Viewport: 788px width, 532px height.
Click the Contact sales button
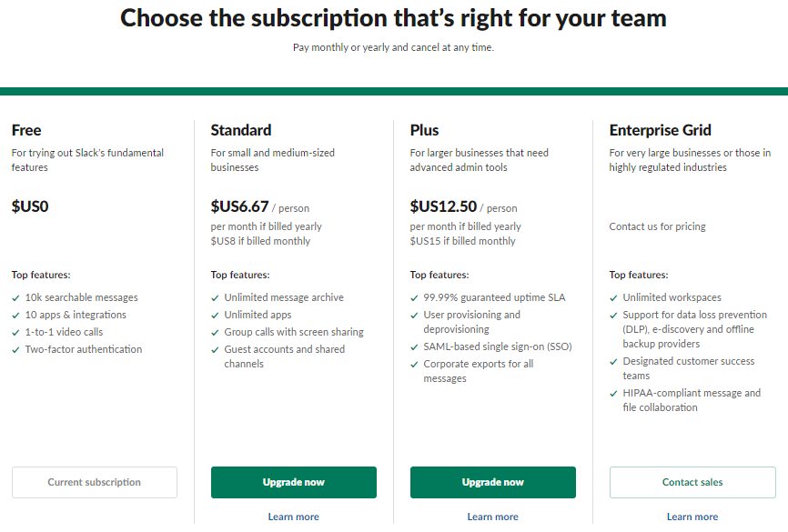tap(692, 482)
